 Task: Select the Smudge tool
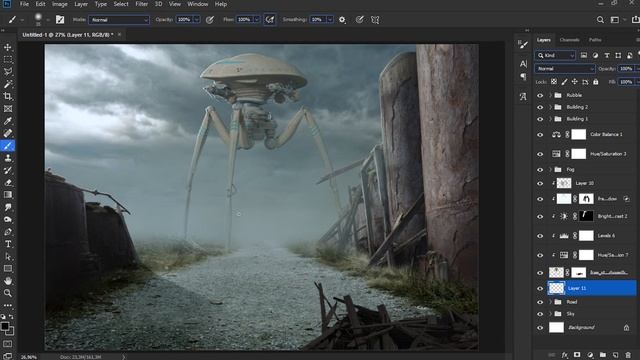pos(8,207)
